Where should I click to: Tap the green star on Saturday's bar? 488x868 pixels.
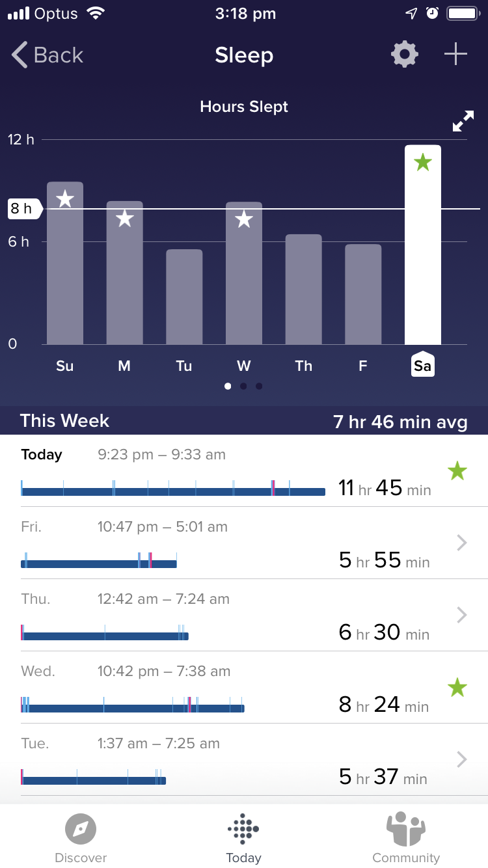(x=423, y=162)
